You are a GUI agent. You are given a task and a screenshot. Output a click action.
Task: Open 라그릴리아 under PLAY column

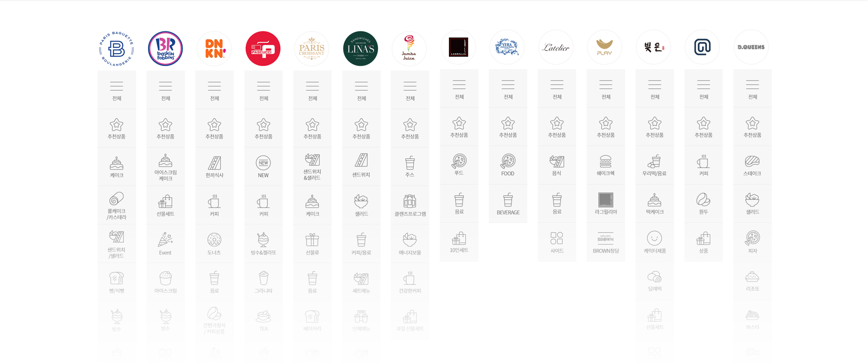point(606,204)
